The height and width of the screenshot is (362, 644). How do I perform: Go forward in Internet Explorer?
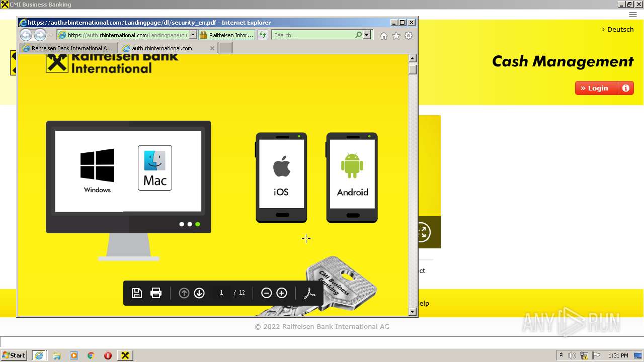pos(40,35)
